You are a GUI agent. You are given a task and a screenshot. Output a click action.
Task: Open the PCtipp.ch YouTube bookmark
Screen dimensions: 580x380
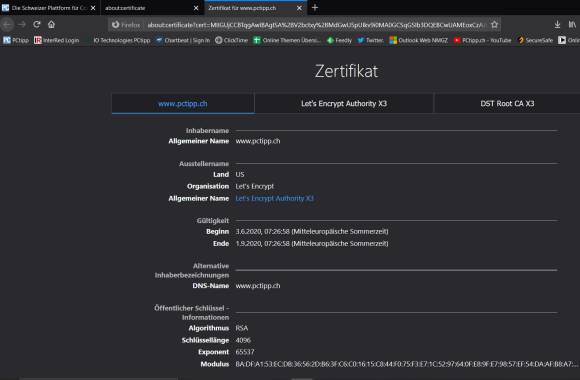pos(482,40)
